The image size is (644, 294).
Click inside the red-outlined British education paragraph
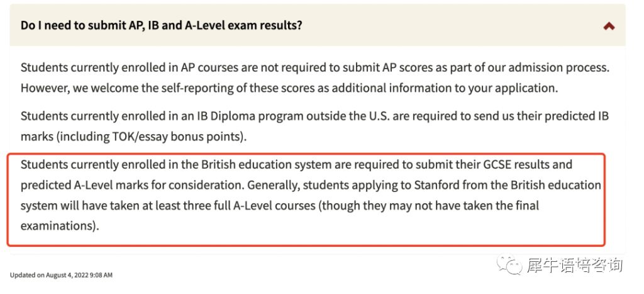pos(306,200)
